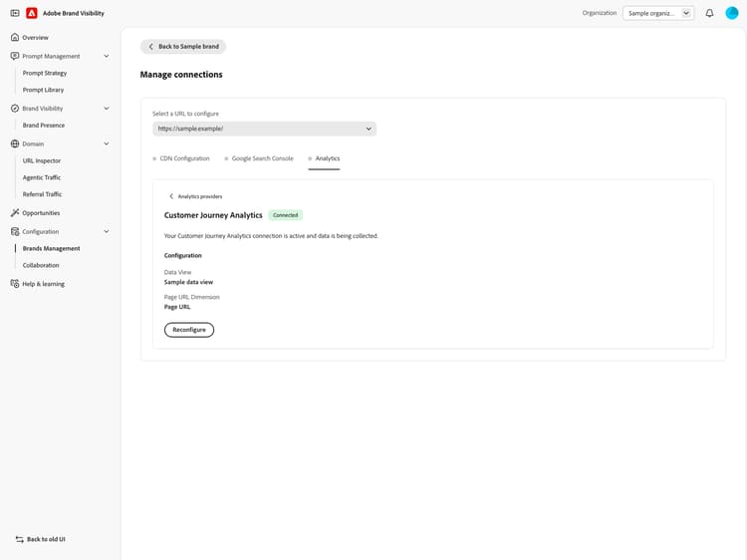747x560 pixels.
Task: Open Referral Traffic
Action: [x=43, y=194]
